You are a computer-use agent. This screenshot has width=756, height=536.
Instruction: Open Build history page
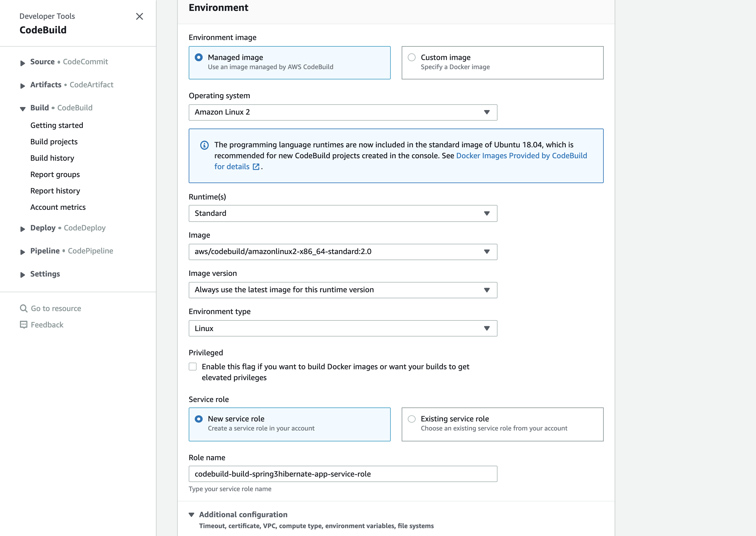click(52, 158)
